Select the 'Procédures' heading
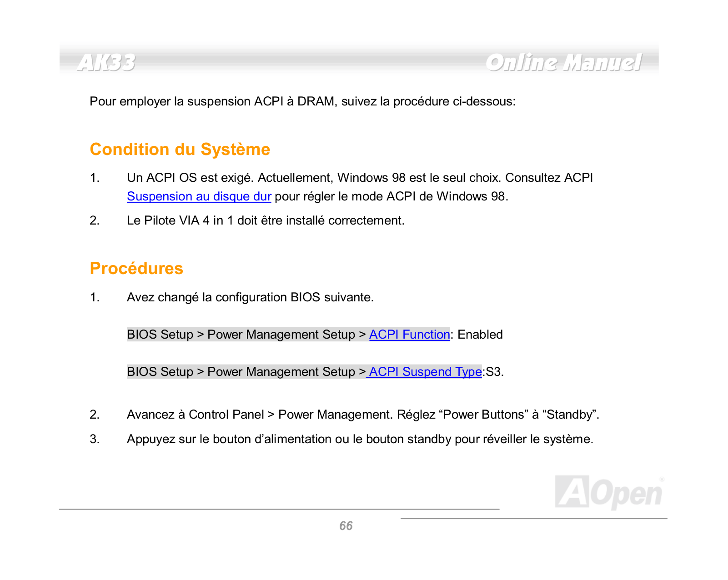This screenshot has height=580, width=728. click(136, 269)
